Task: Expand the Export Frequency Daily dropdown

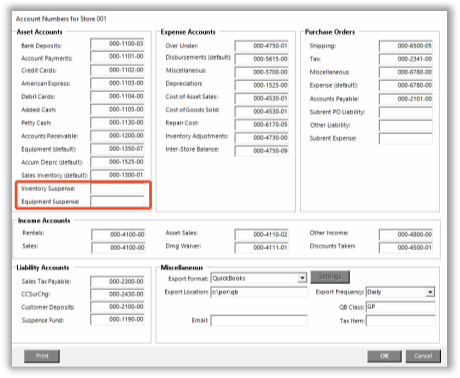Action: click(400, 292)
